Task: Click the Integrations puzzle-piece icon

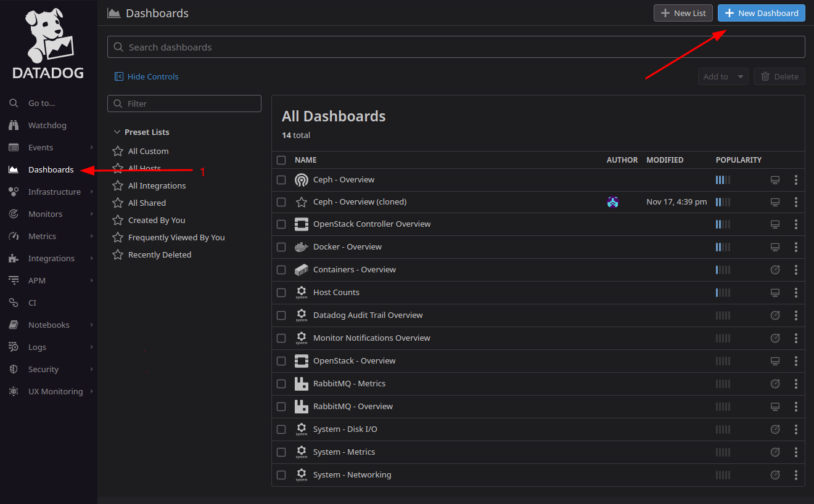Action: 14,258
